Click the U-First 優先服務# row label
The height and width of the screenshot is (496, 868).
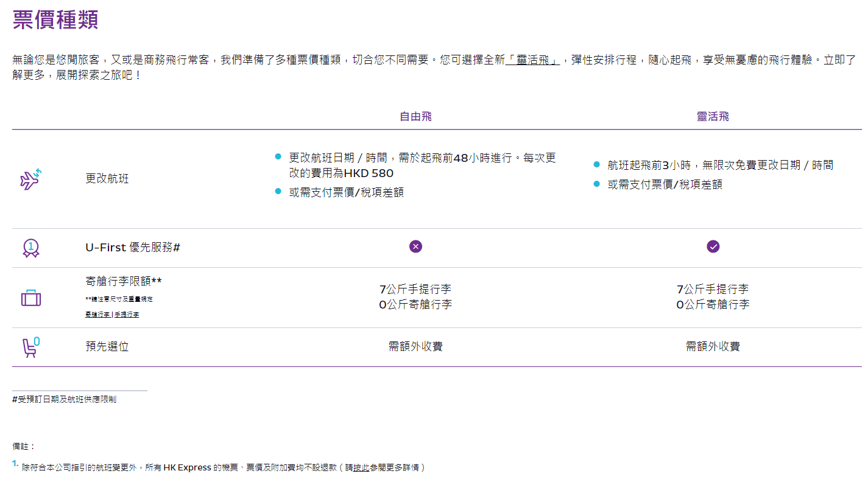(x=133, y=248)
